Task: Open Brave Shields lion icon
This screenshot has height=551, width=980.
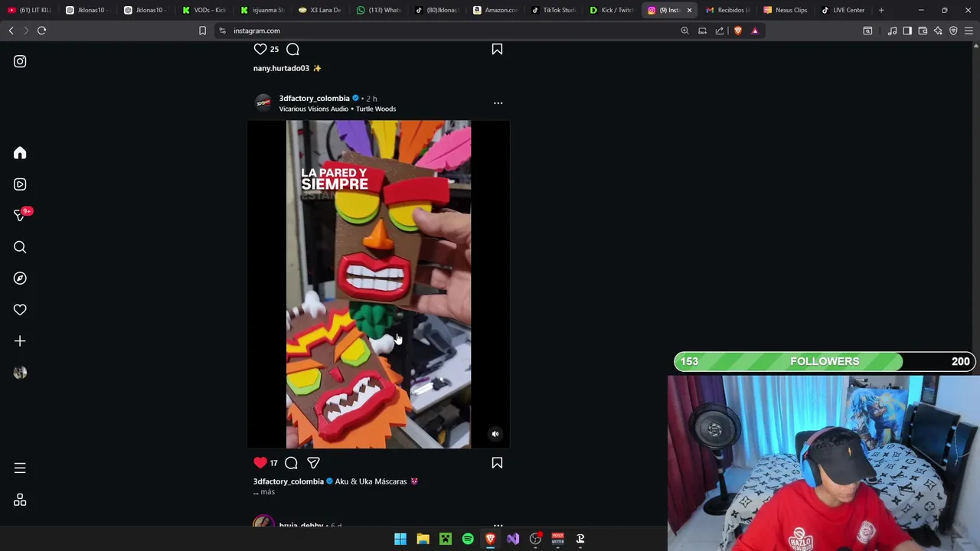Action: point(737,31)
